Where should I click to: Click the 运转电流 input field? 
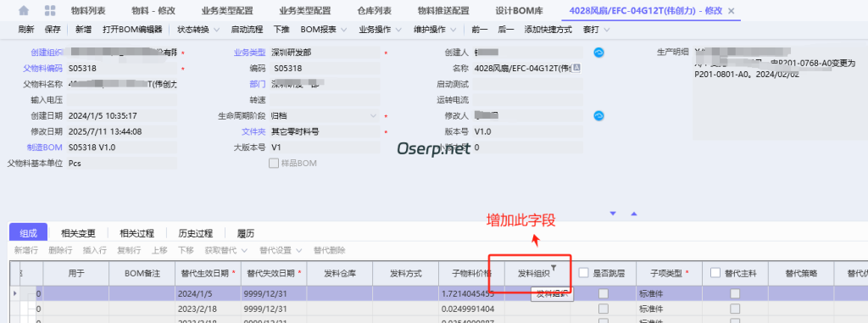(x=527, y=100)
